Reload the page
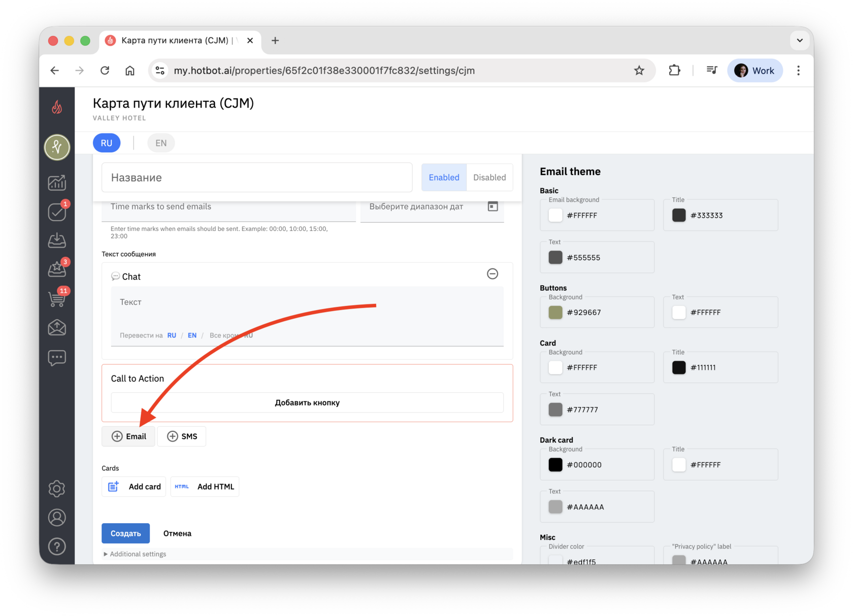Screen dimensions: 853x616 (x=105, y=71)
